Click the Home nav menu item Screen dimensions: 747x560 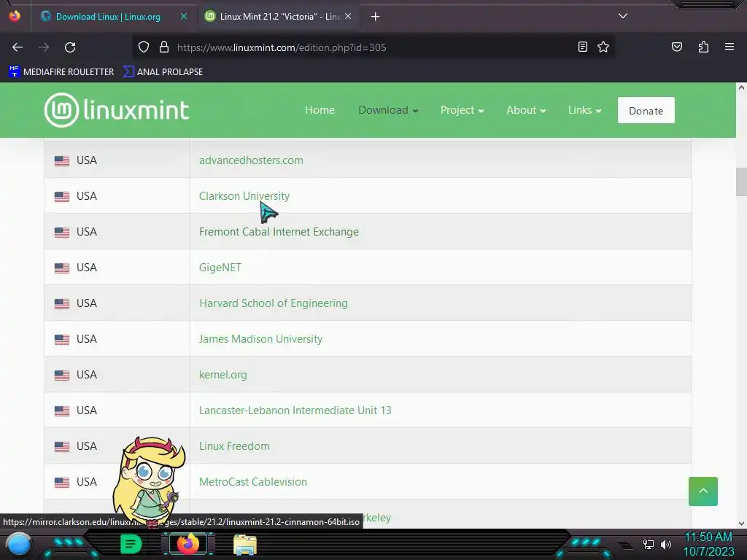320,110
